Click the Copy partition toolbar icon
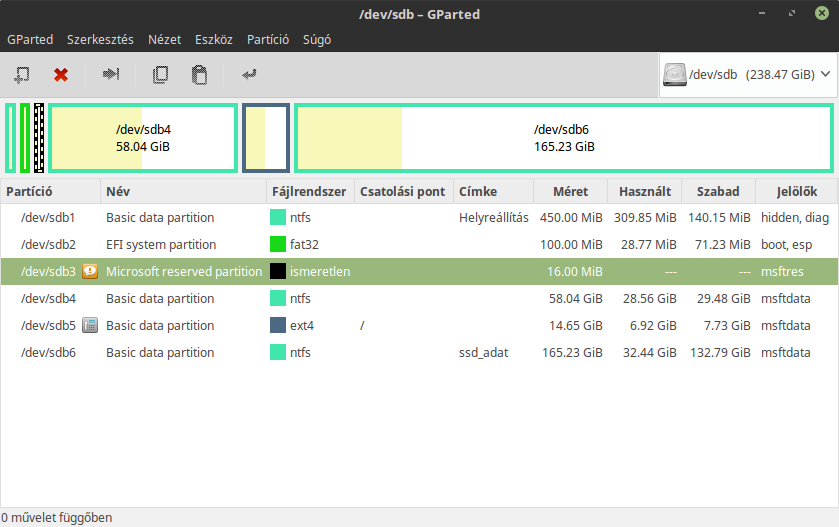Screen dimensions: 839x527 (160, 74)
